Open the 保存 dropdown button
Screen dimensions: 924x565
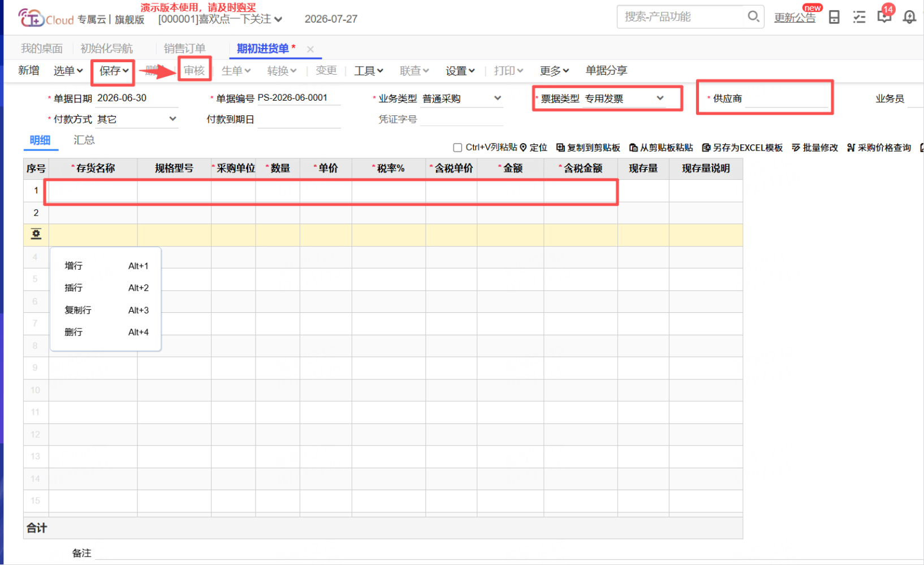[114, 71]
